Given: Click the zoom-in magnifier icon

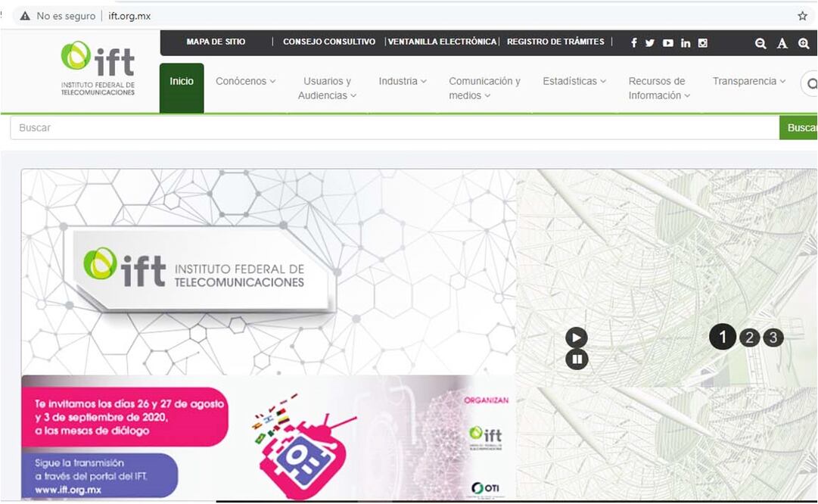Looking at the screenshot, I should (804, 44).
